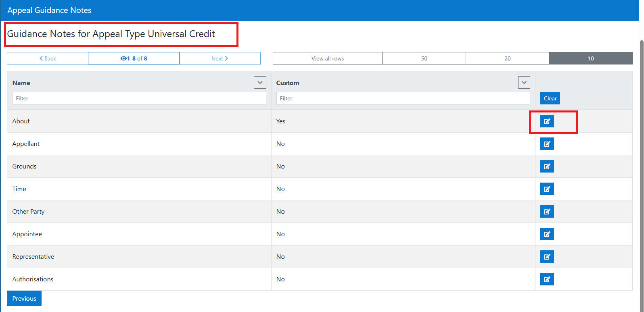Show 50 rows per page
This screenshot has width=644, height=312.
pos(424,58)
